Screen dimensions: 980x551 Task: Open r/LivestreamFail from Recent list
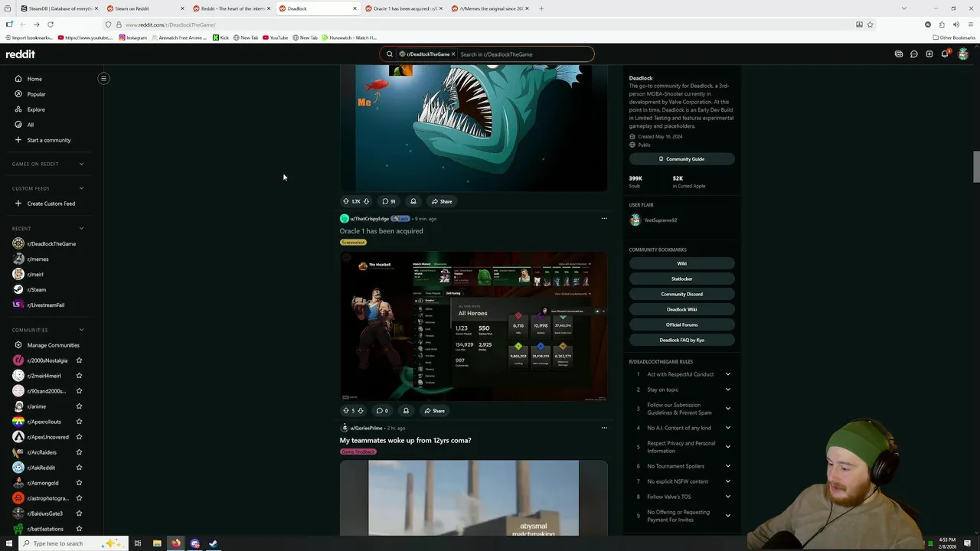point(46,305)
